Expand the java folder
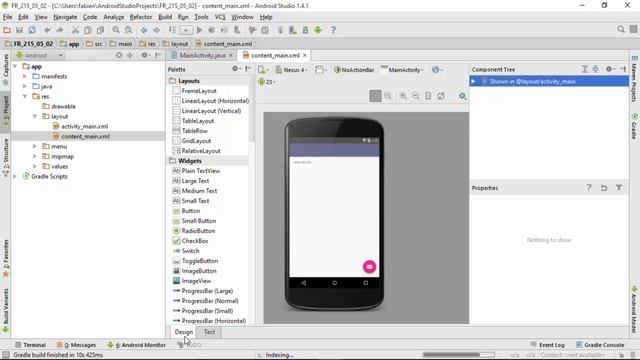 [25, 86]
